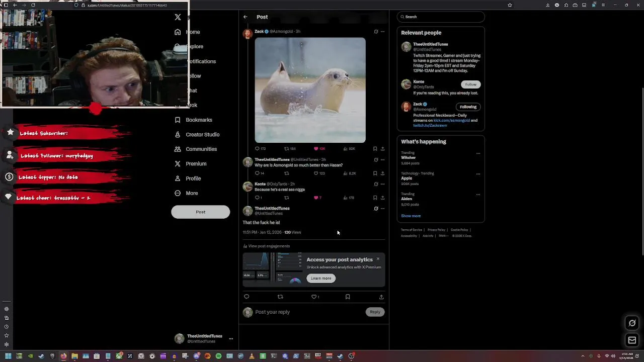Click Show more under What's happening

tap(411, 216)
